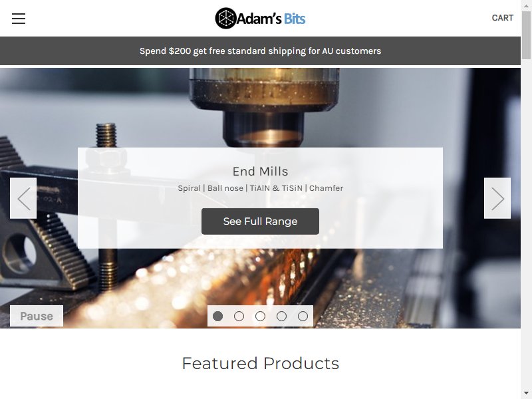Select the fourth carousel slide dot
532x399 pixels.
[x=281, y=317]
